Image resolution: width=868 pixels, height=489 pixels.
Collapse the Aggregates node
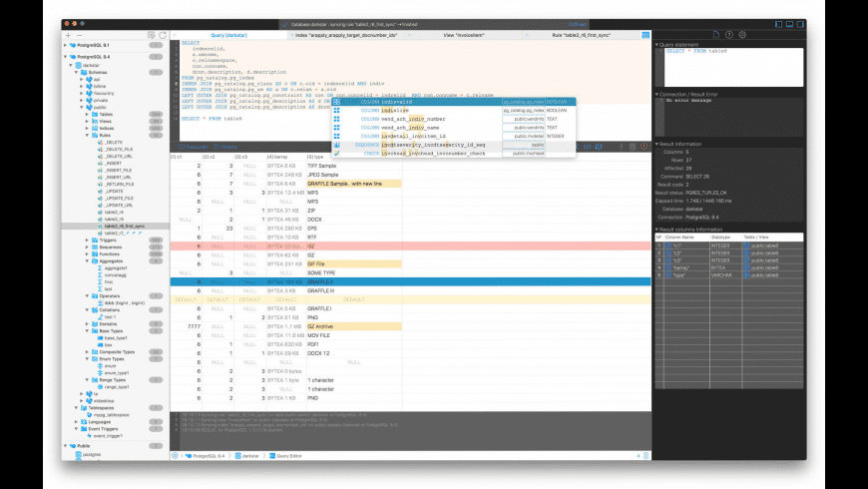click(x=87, y=260)
